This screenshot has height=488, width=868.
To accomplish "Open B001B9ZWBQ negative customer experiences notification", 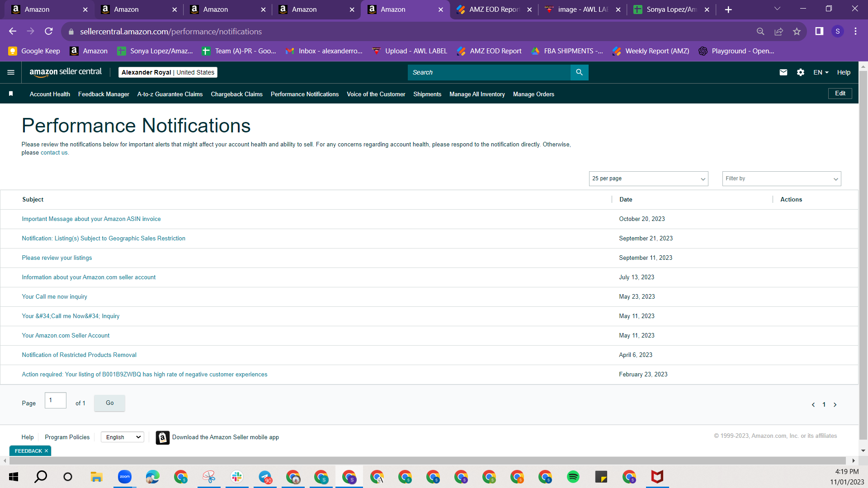I will click(x=145, y=375).
